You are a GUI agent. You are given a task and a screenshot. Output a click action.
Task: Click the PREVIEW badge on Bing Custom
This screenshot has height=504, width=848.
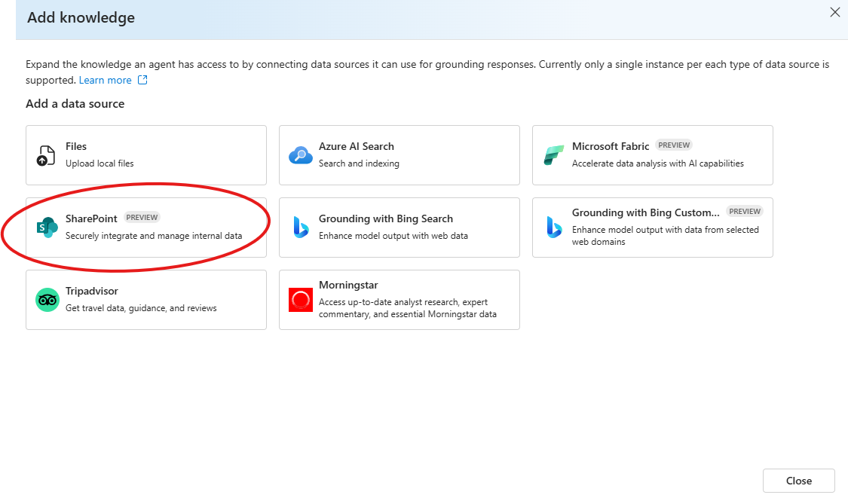pyautogui.click(x=745, y=212)
